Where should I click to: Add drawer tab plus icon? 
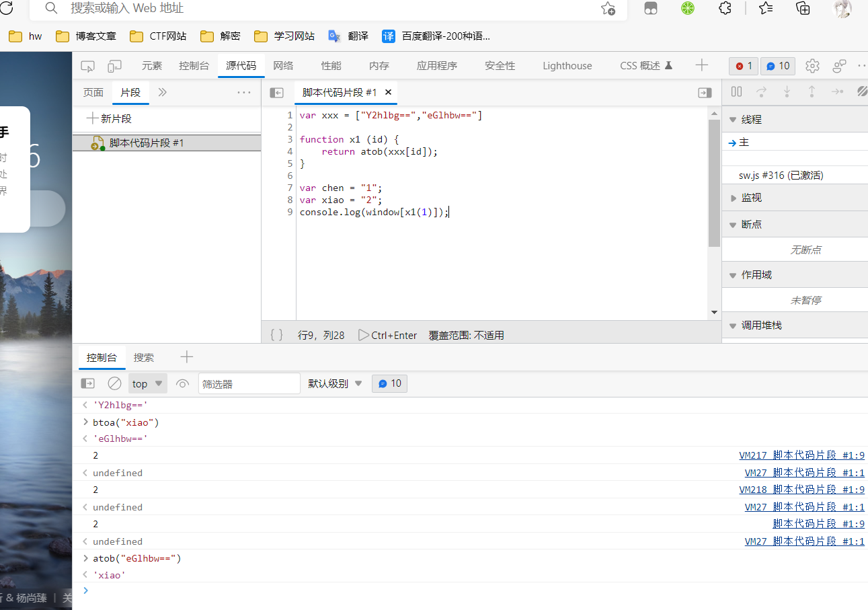(x=187, y=357)
